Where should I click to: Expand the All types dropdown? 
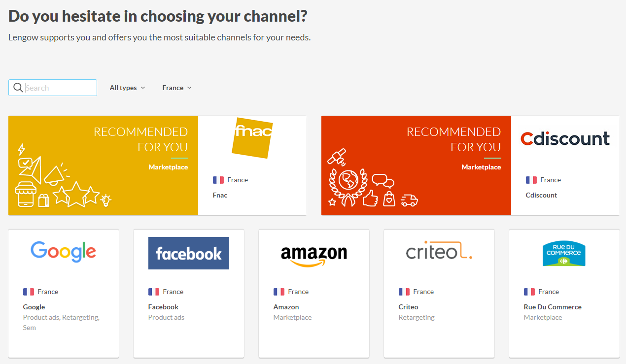pyautogui.click(x=127, y=88)
